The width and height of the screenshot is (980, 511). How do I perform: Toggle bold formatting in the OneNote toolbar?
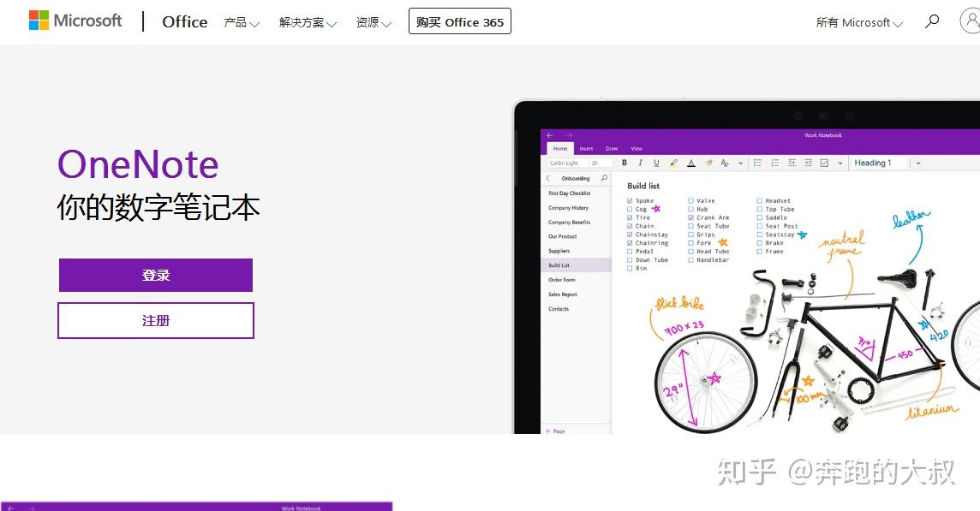[624, 163]
